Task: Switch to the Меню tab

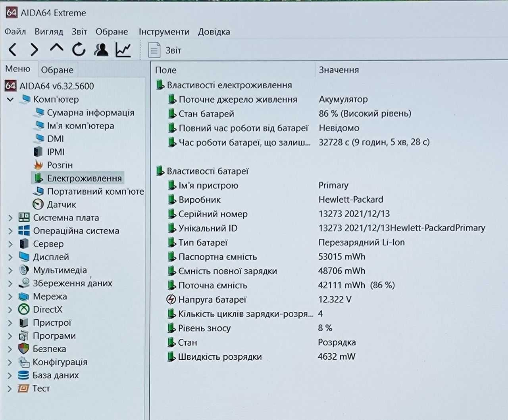Action: (18, 69)
